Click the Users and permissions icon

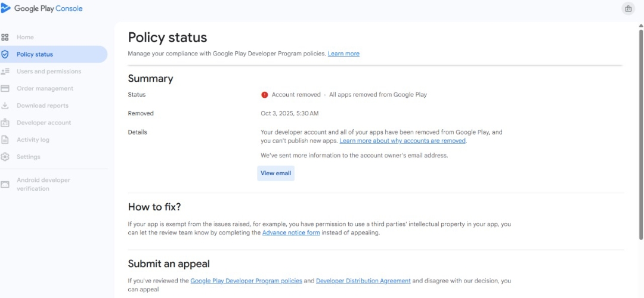tap(5, 72)
